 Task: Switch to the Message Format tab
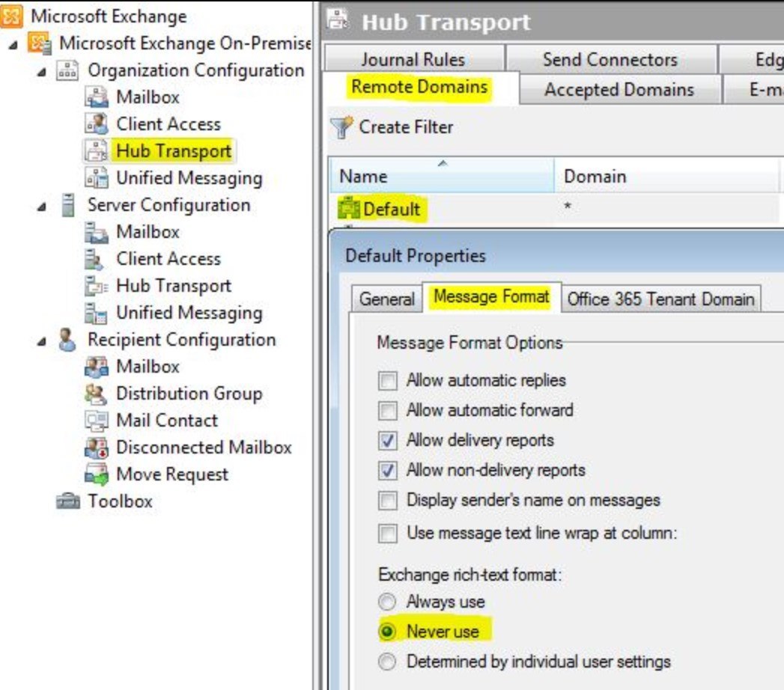click(x=491, y=296)
